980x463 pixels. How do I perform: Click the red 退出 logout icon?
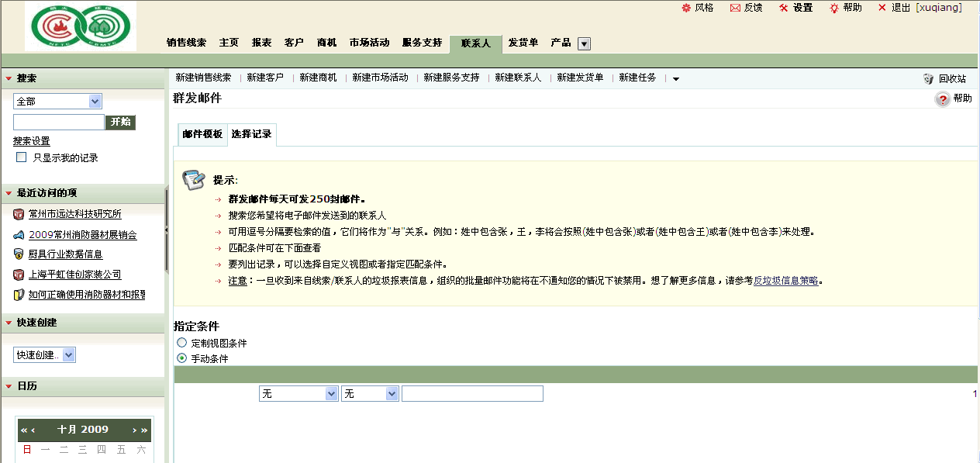882,8
